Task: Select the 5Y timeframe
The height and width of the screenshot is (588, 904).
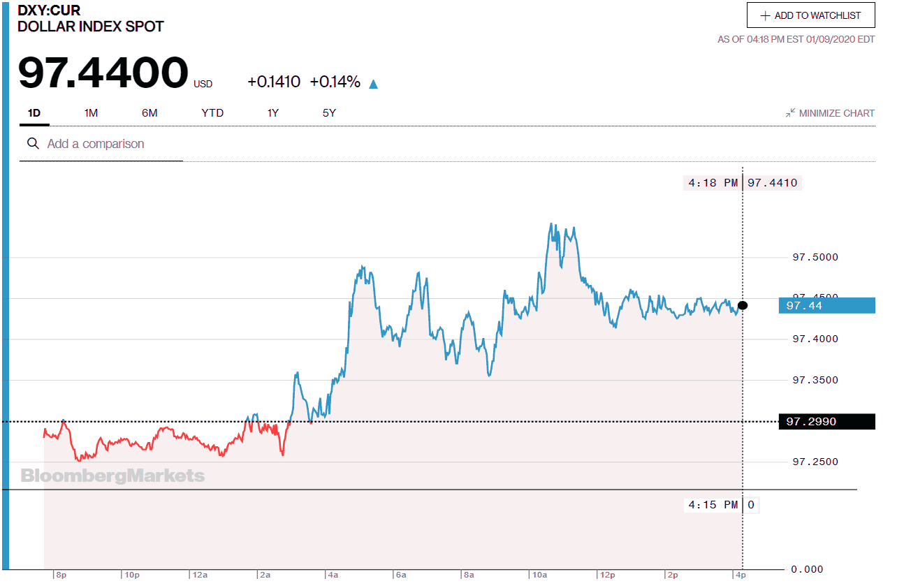Action: coord(328,112)
